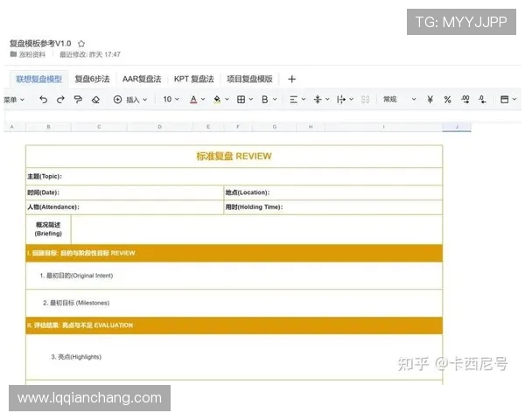This screenshot has height=420, width=525.
Task: Open the cell borders tool
Action: point(241,100)
